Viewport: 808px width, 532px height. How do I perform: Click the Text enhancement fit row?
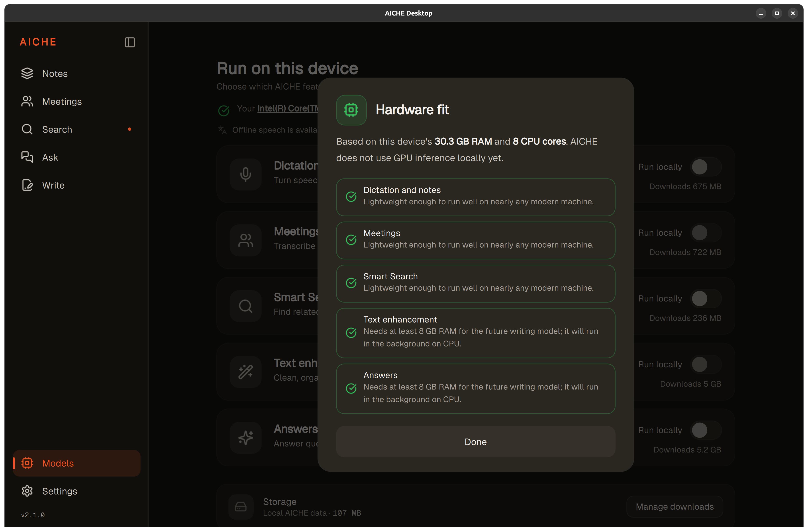(475, 333)
